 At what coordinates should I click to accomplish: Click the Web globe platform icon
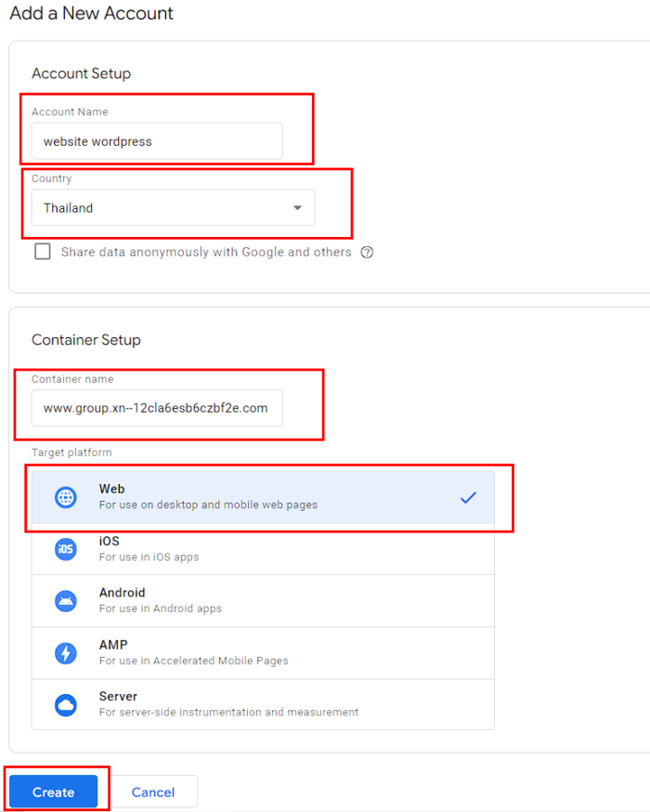tap(66, 497)
